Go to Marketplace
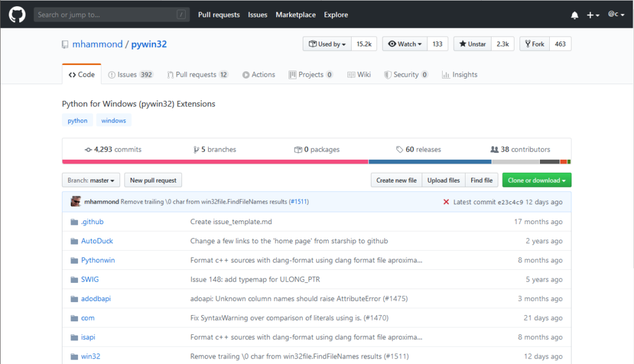This screenshot has width=634, height=364. point(295,15)
